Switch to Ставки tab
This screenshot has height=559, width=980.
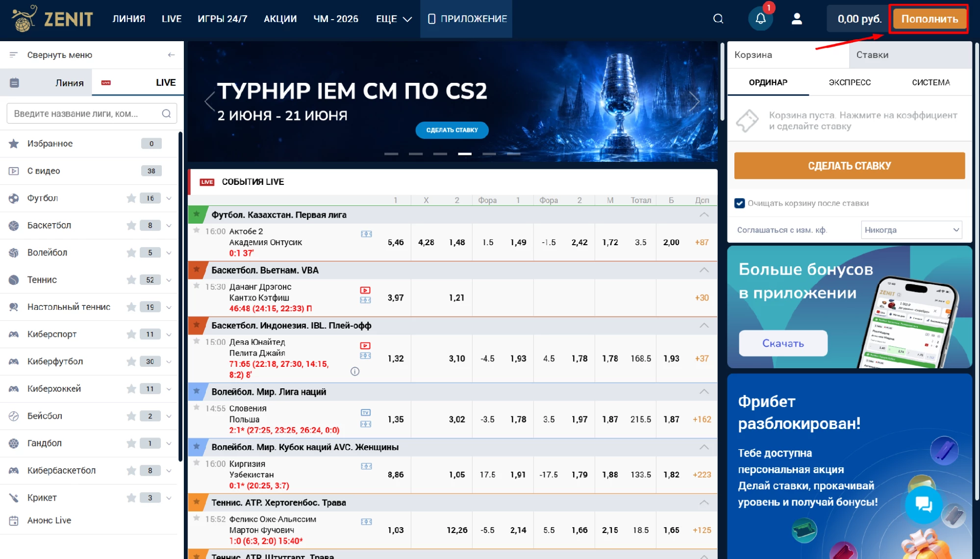coord(910,55)
